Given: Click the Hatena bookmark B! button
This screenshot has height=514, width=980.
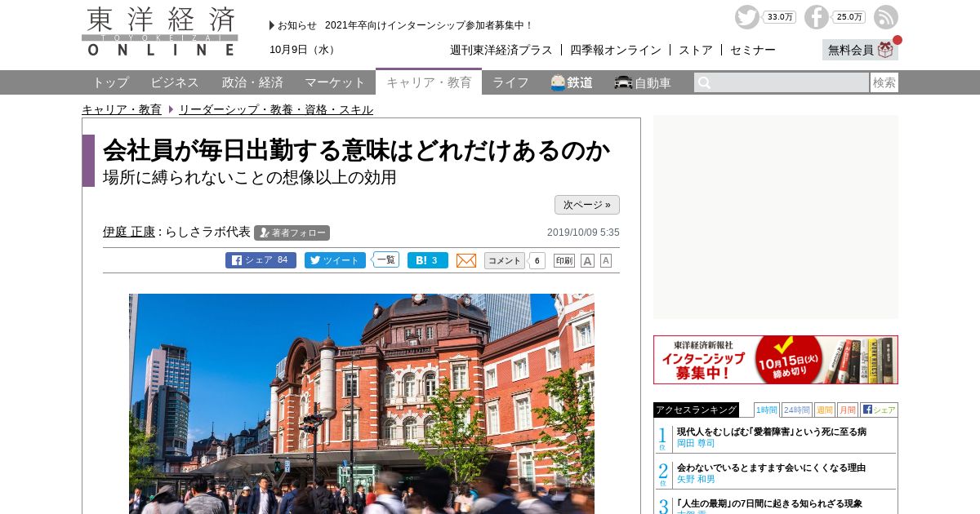Looking at the screenshot, I should pos(428,260).
